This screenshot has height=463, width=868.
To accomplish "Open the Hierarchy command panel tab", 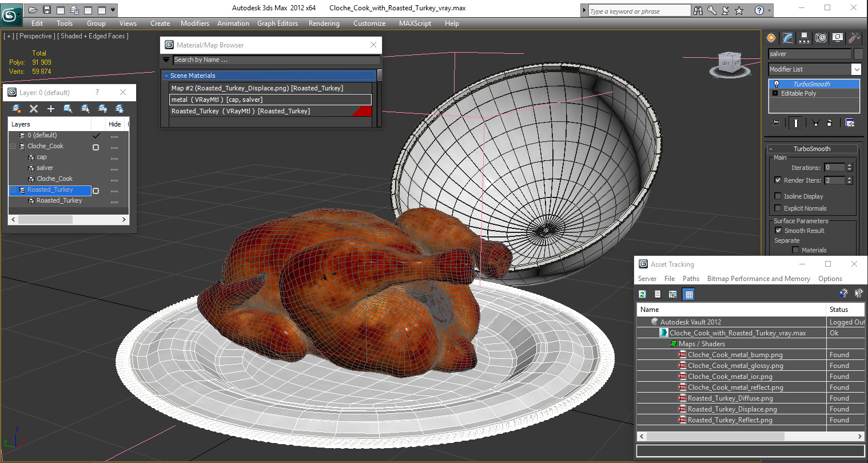I will click(805, 38).
